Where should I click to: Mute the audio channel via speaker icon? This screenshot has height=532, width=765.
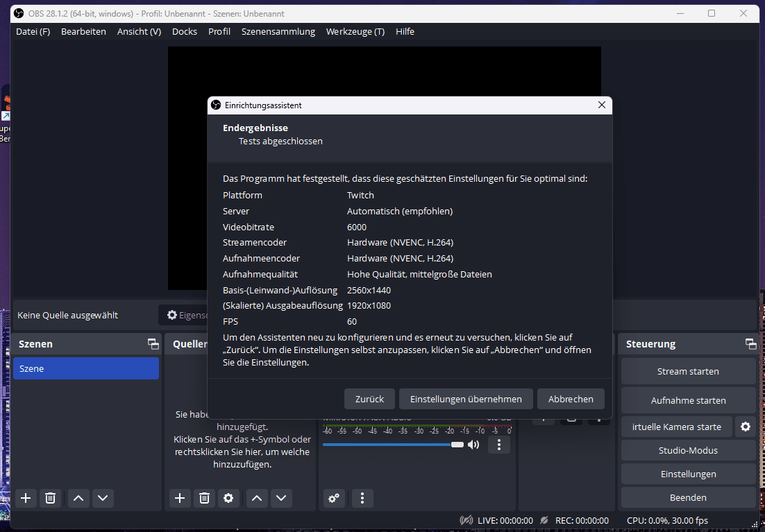[x=473, y=445]
